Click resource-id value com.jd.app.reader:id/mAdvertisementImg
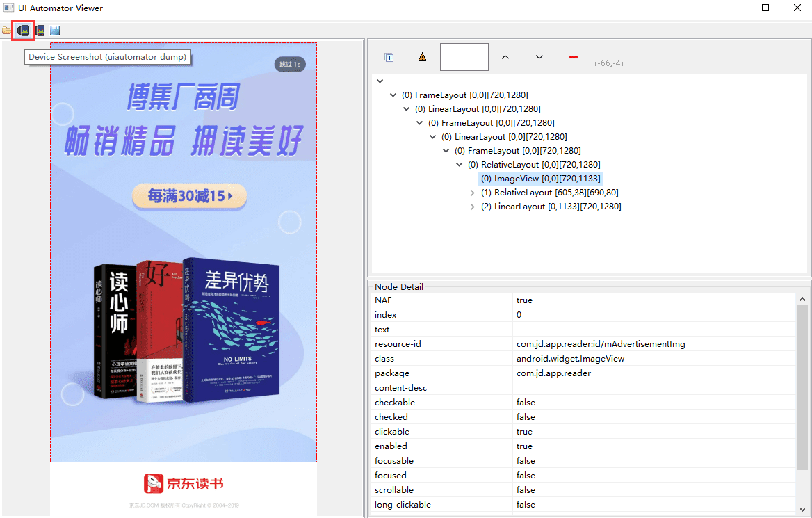This screenshot has width=812, height=518. 601,344
